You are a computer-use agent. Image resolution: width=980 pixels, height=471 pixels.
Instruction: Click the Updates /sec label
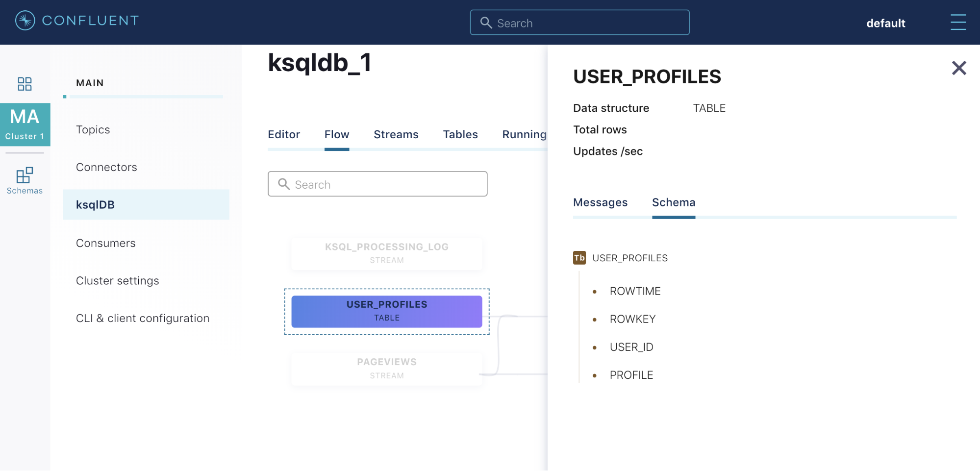[x=608, y=151]
